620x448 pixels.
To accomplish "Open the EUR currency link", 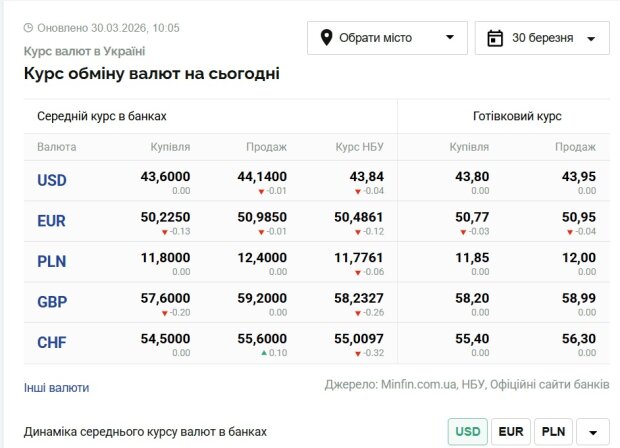I will [52, 221].
